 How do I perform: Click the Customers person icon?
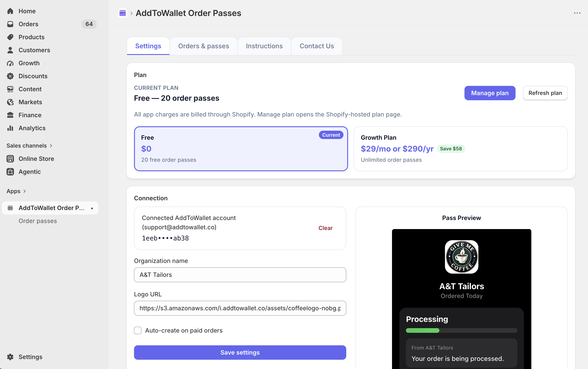coord(10,50)
